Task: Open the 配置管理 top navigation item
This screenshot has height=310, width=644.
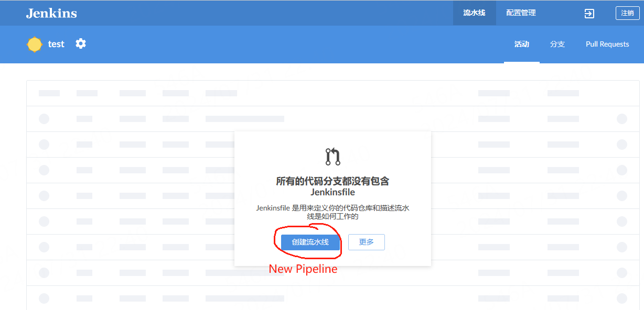Action: pos(521,13)
